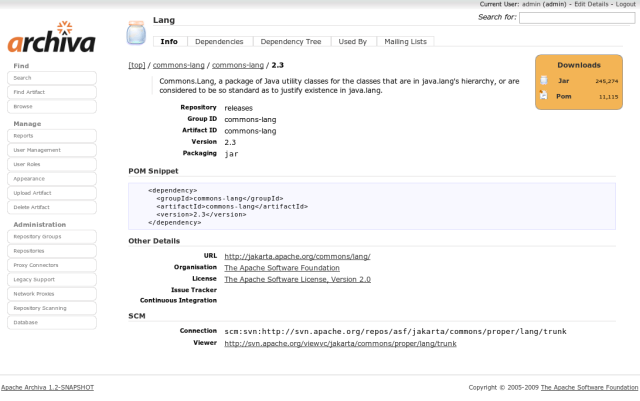640x401 pixels.
Task: Open the Dependency Tree tab
Action: (x=291, y=42)
